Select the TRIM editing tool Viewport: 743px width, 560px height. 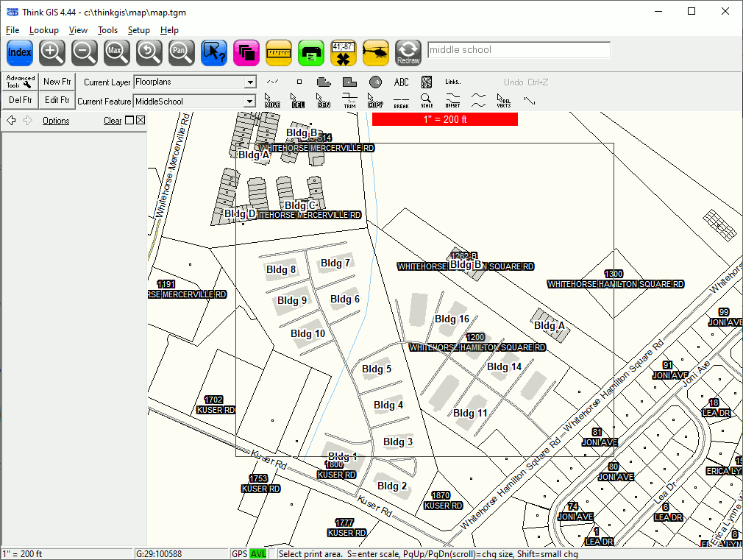tap(349, 100)
